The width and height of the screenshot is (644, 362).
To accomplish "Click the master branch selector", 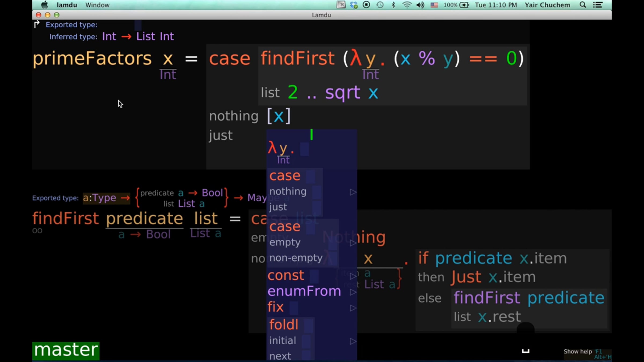I will 66,350.
